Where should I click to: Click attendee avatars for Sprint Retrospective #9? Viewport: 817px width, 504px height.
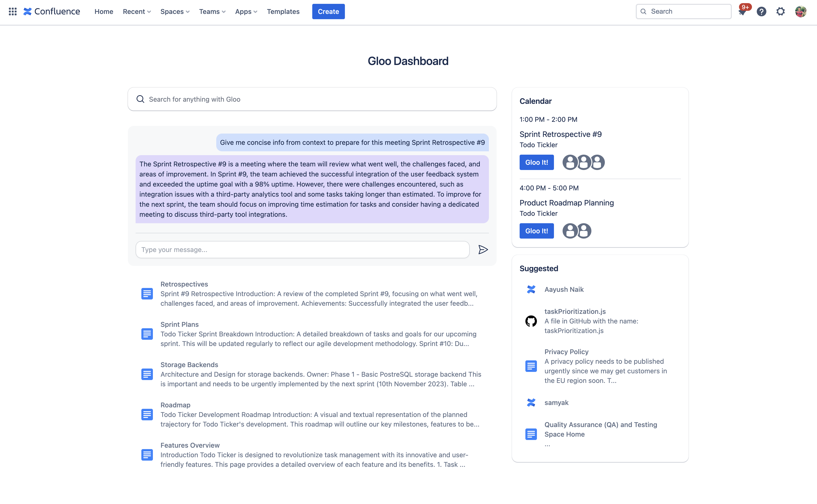(x=583, y=162)
